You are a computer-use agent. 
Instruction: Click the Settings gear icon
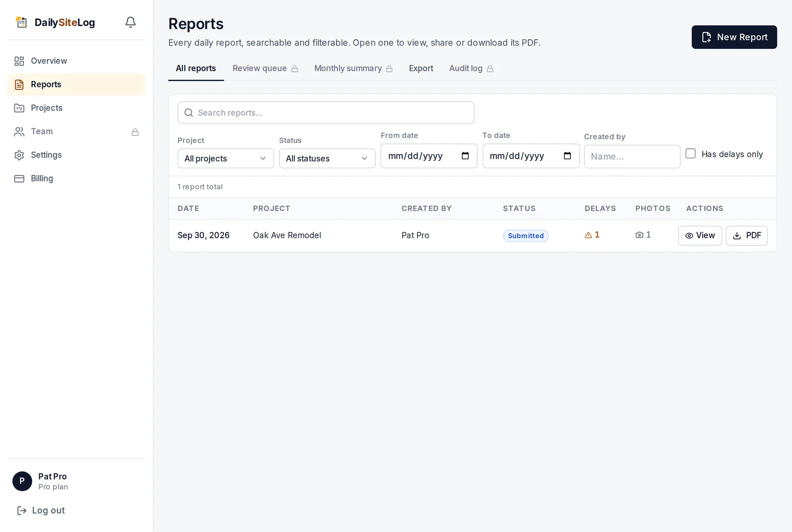point(19,155)
